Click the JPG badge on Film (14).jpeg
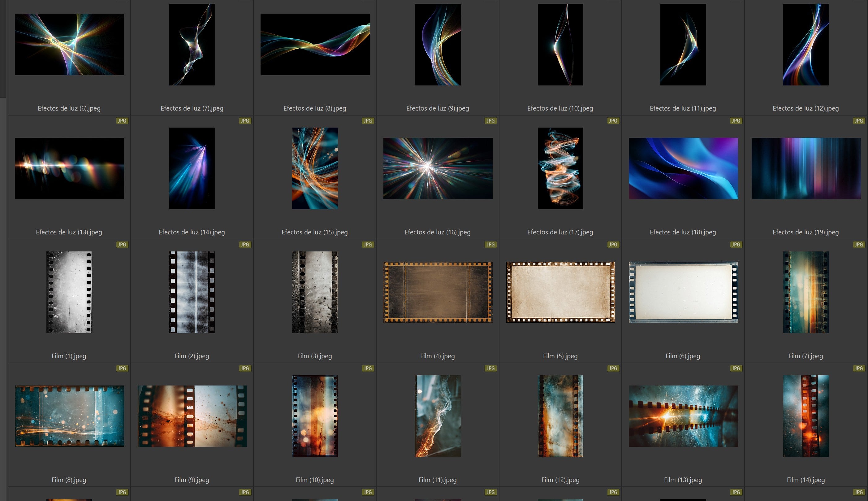The height and width of the screenshot is (501, 868). (859, 368)
